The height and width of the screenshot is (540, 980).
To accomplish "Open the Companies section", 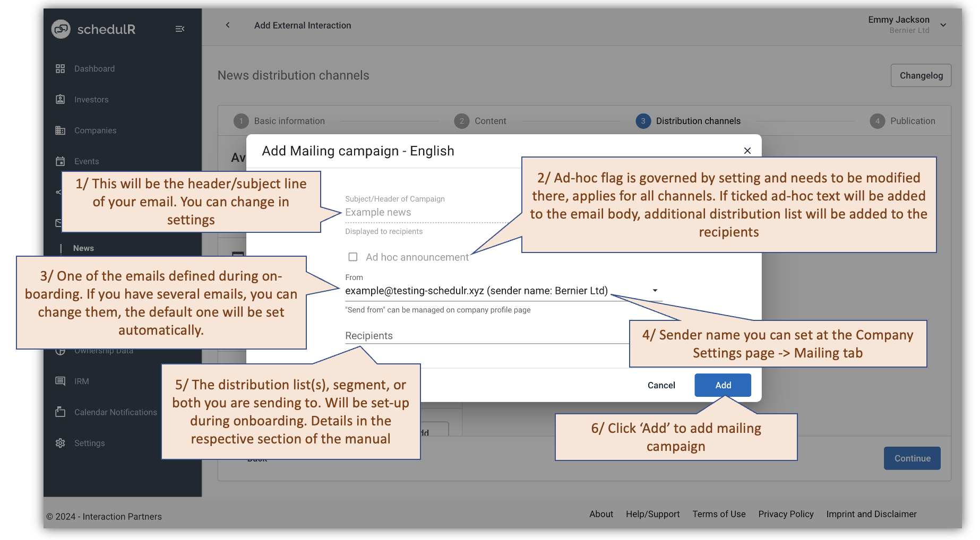I will pyautogui.click(x=60, y=130).
